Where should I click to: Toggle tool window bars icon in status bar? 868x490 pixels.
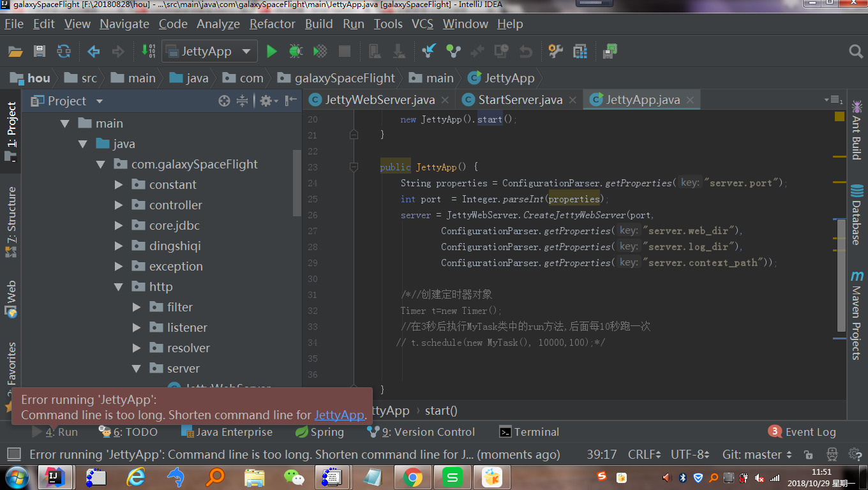13,454
